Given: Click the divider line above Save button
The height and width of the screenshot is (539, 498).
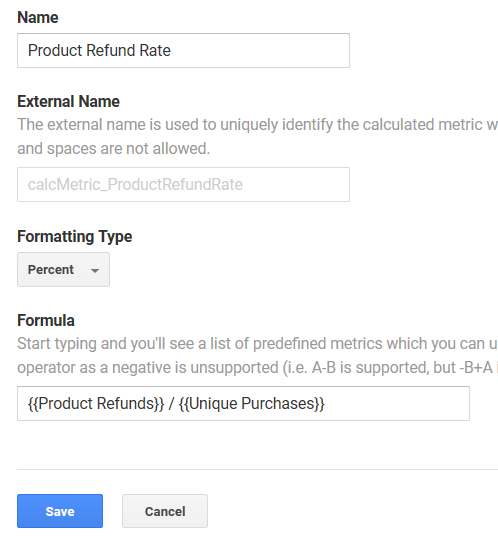Looking at the screenshot, I should click(257, 469).
